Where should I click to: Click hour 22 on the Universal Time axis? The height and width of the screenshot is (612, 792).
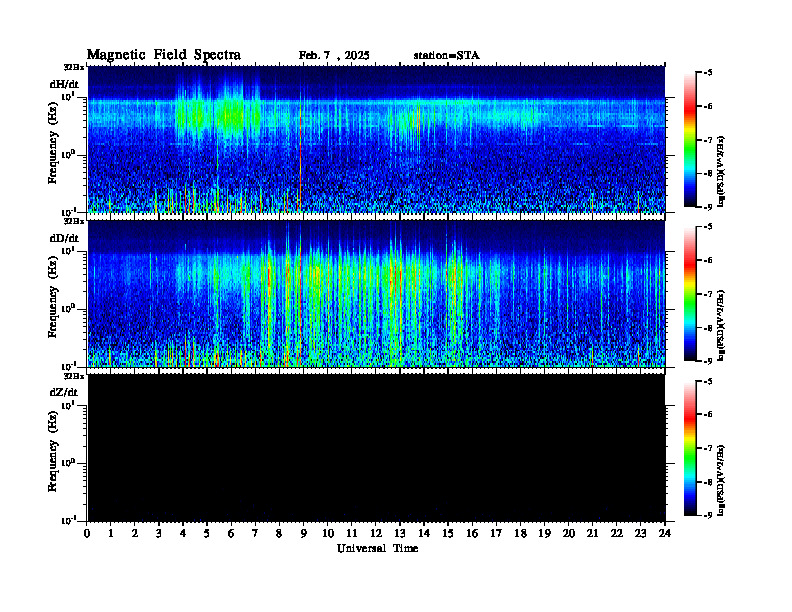coord(617,534)
